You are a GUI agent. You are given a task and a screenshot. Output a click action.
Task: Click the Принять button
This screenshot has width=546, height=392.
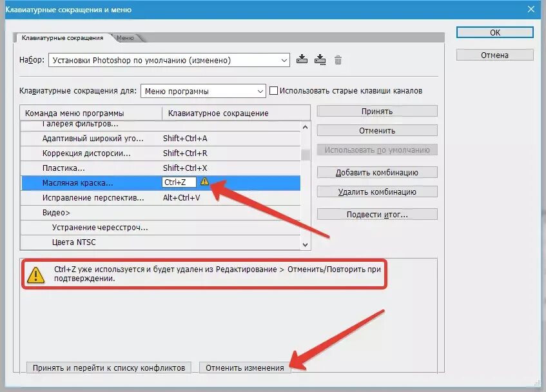click(x=377, y=112)
